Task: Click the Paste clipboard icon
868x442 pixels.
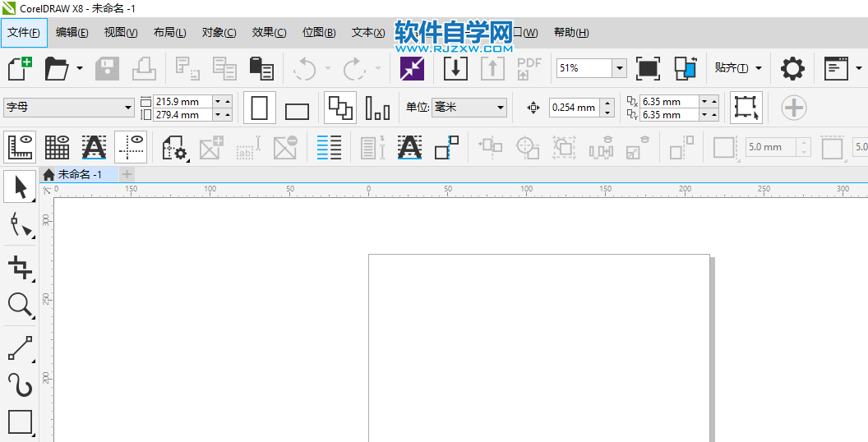Action: [261, 68]
